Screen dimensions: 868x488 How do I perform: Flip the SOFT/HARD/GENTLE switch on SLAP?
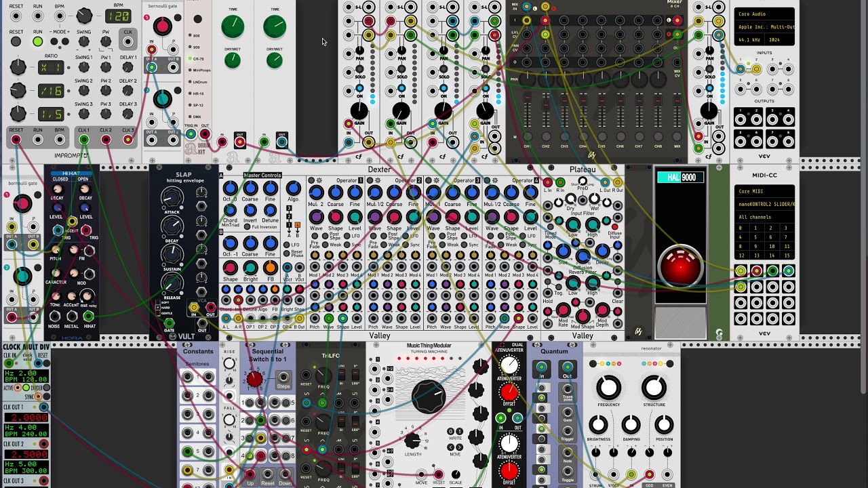[158, 308]
